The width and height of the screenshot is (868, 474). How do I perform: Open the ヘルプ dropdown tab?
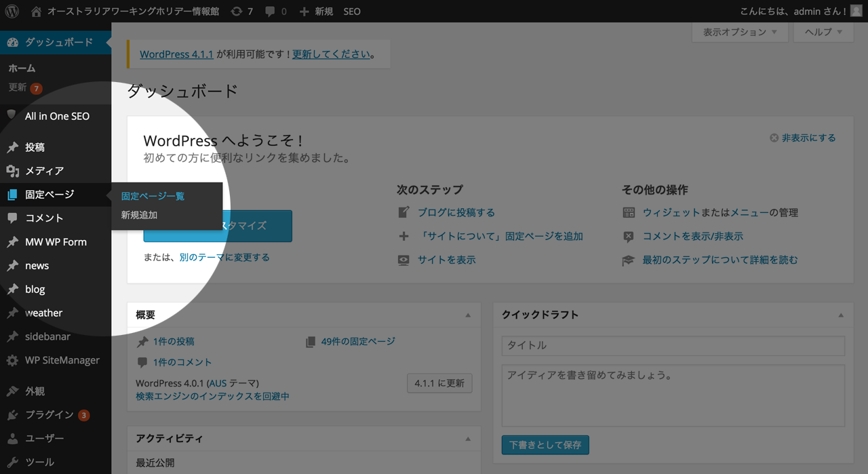pos(824,32)
